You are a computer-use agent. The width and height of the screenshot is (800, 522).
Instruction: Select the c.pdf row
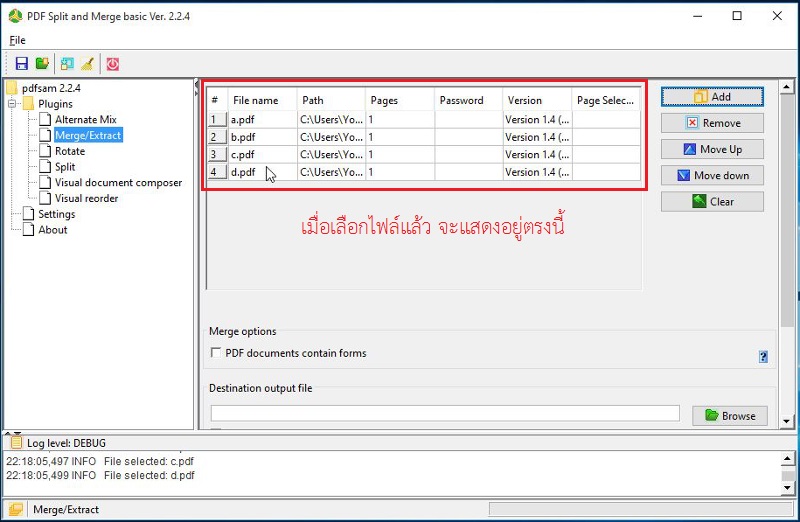pos(424,154)
